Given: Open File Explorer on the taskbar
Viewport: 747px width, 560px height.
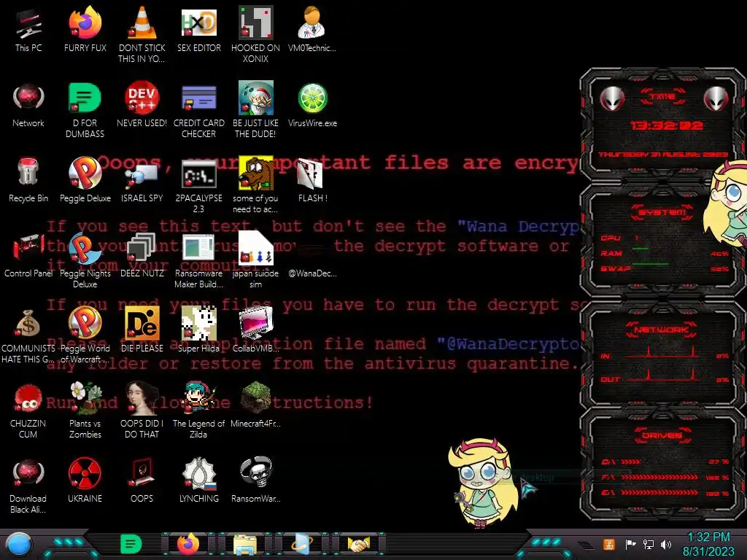Looking at the screenshot, I should (x=245, y=545).
